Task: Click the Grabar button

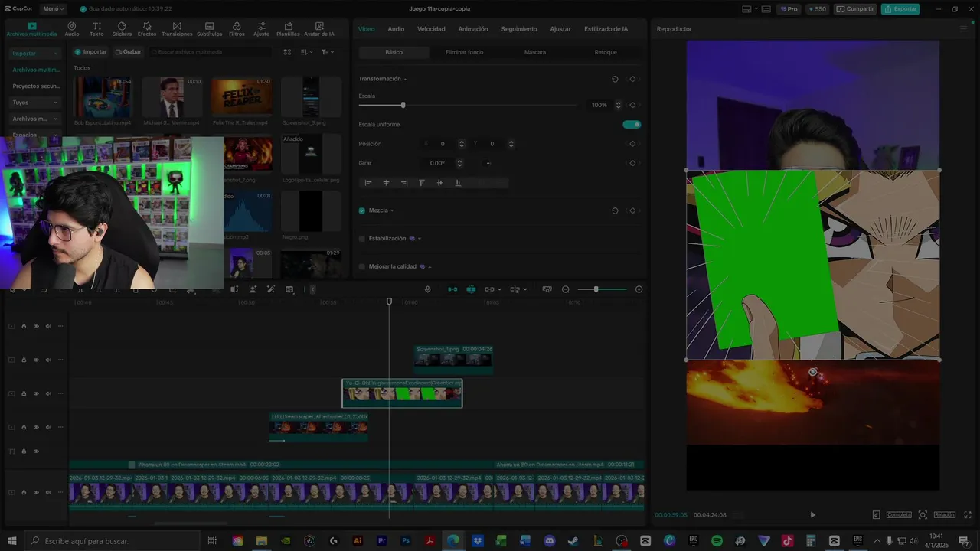Action: [x=129, y=52]
